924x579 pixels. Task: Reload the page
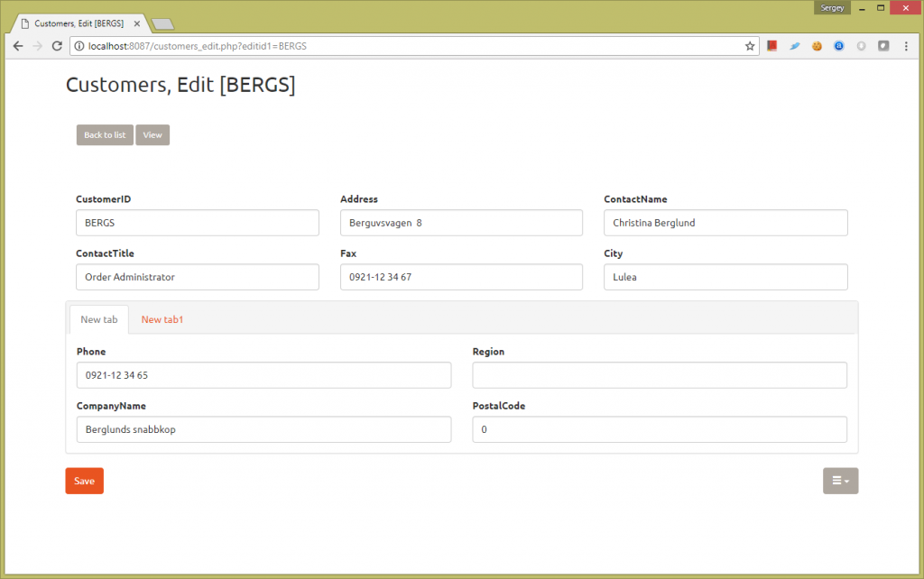[x=57, y=45]
